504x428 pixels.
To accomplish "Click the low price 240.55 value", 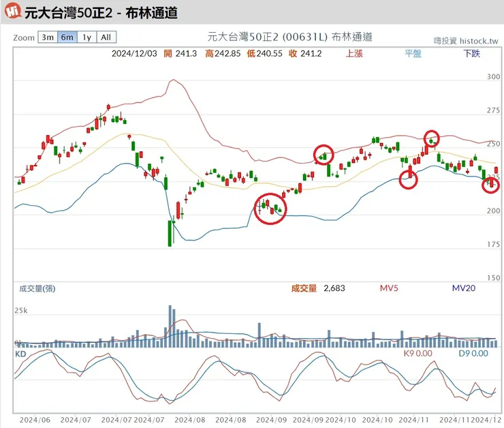I will pyautogui.click(x=269, y=53).
